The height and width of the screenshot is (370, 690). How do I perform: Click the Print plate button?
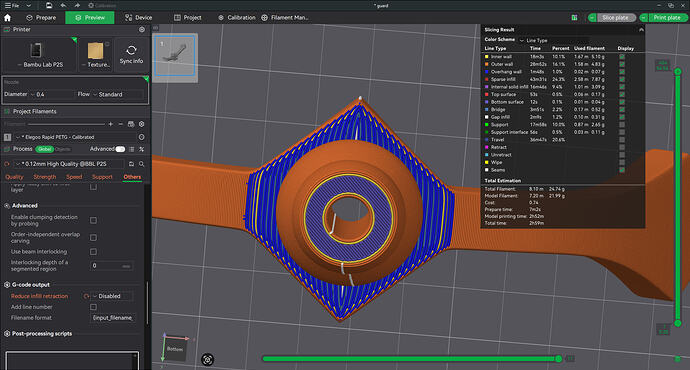pos(667,18)
